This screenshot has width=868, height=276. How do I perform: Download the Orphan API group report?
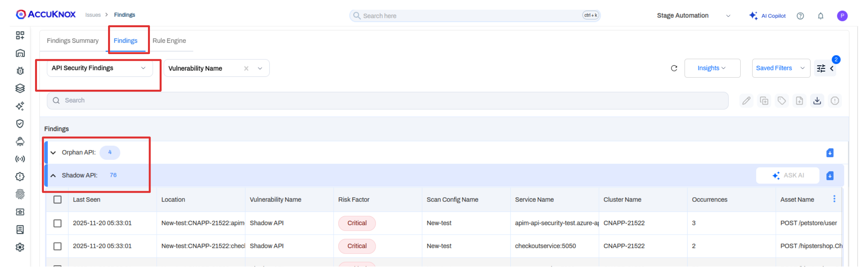pyautogui.click(x=830, y=153)
